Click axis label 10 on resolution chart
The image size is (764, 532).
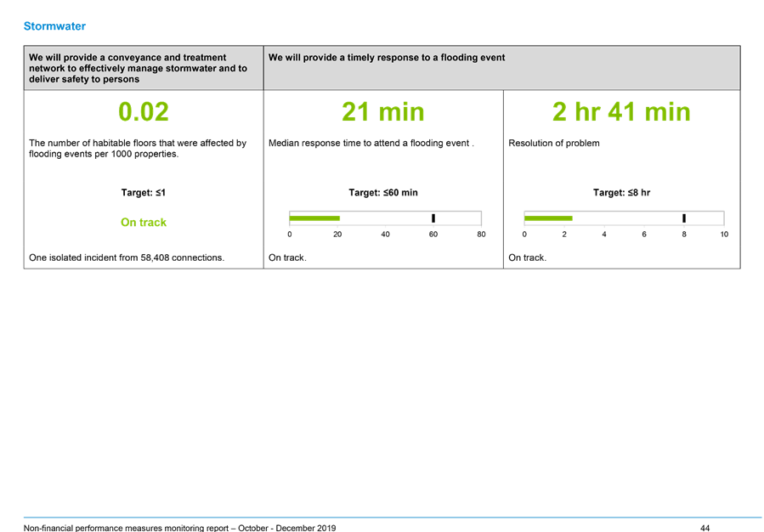tap(724, 235)
